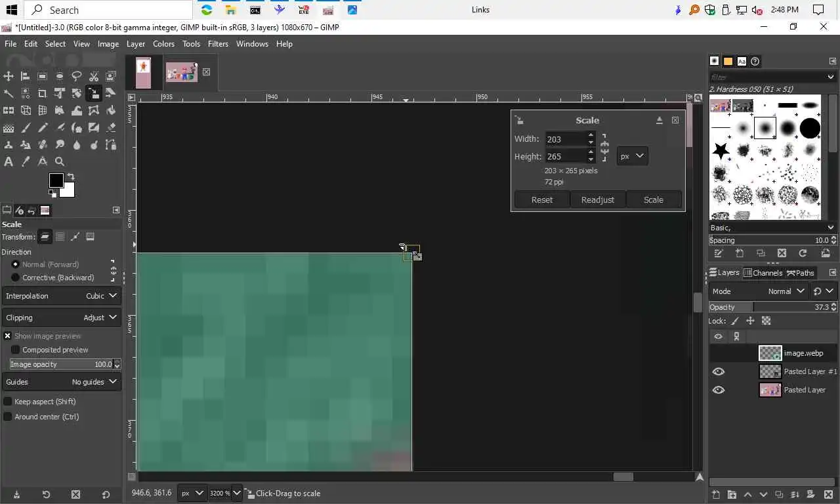Image resolution: width=840 pixels, height=504 pixels.
Task: Select the Zoom magnifier tool
Action: 60,161
